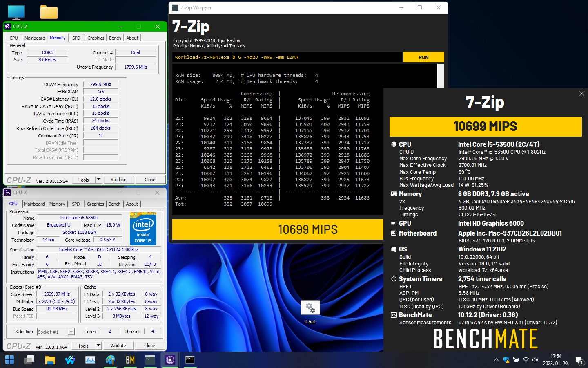Image resolution: width=588 pixels, height=368 pixels.
Task: Click Close button in upper CPU-Z window
Action: tap(150, 180)
